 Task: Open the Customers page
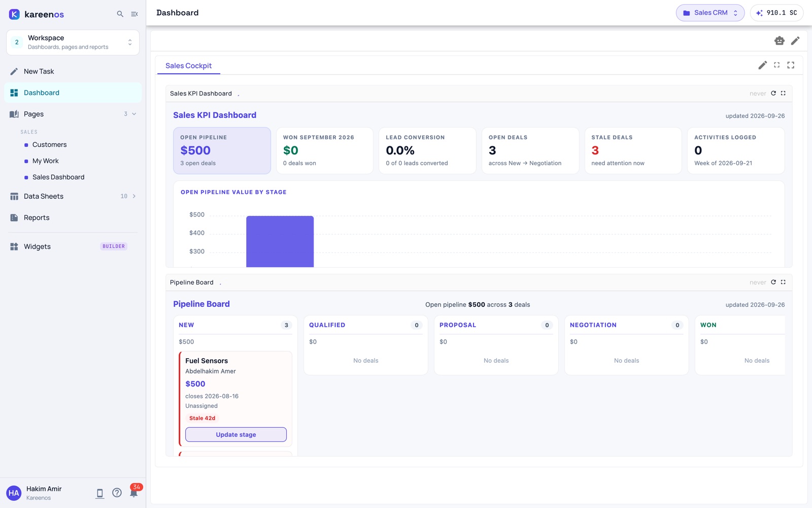pyautogui.click(x=49, y=145)
